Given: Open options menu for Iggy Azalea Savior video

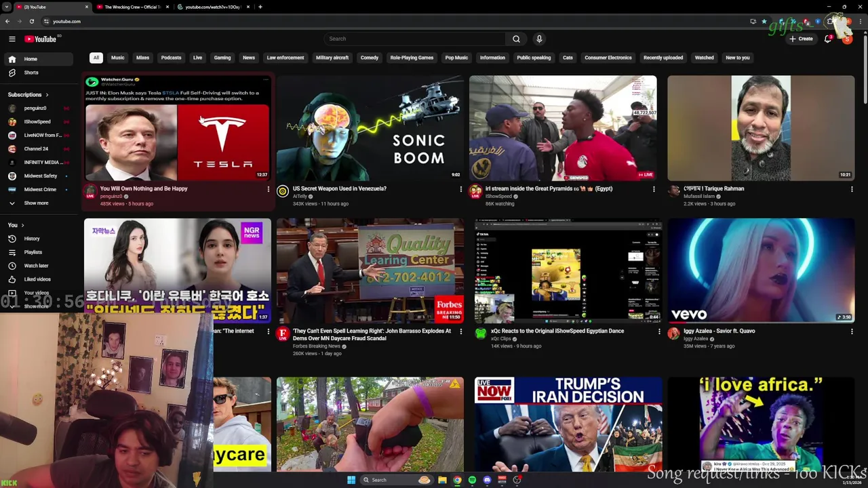Looking at the screenshot, I should coord(852,331).
